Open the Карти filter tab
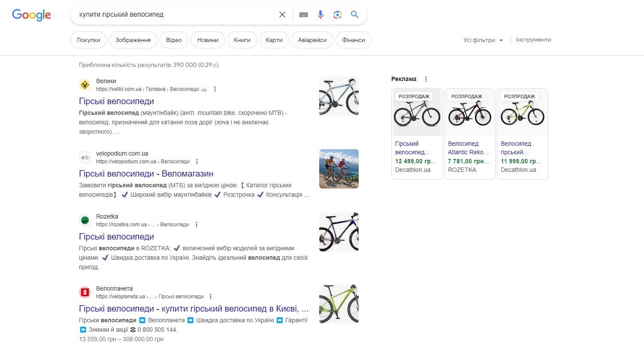 274,40
